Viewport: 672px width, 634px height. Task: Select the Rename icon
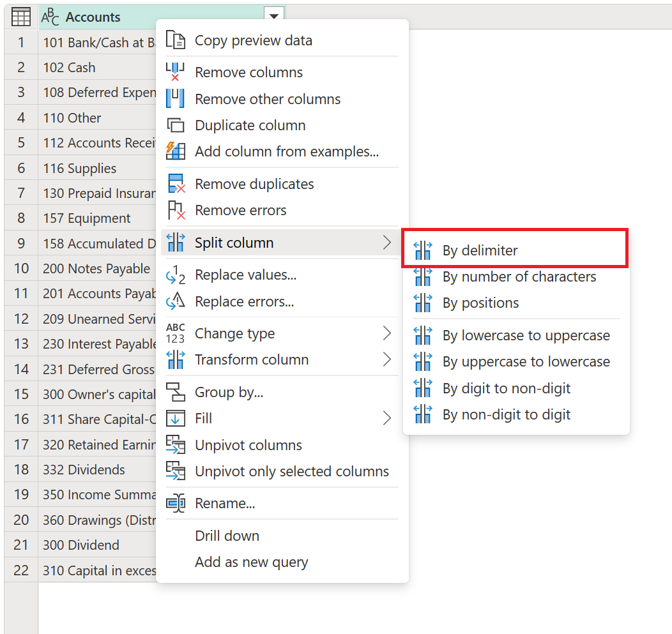coord(176,503)
